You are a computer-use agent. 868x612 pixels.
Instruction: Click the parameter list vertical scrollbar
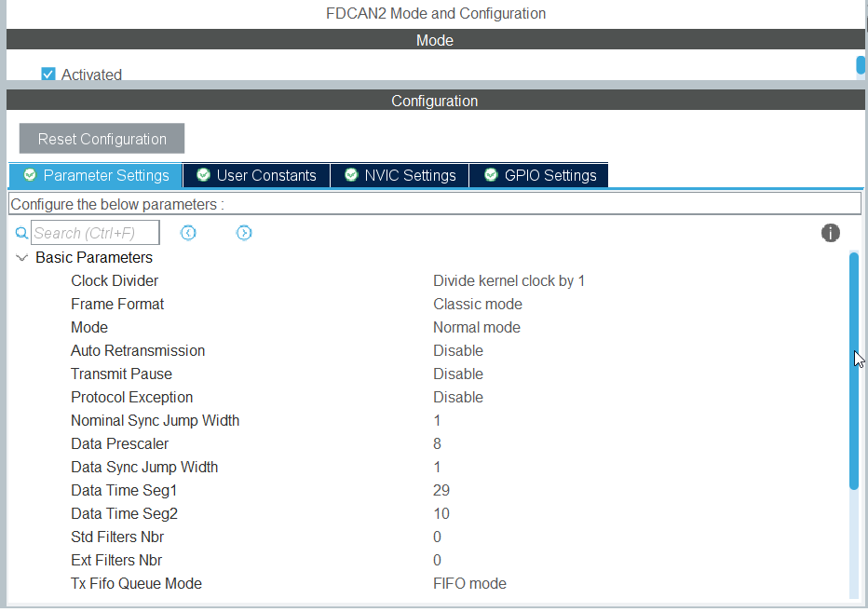tap(854, 370)
